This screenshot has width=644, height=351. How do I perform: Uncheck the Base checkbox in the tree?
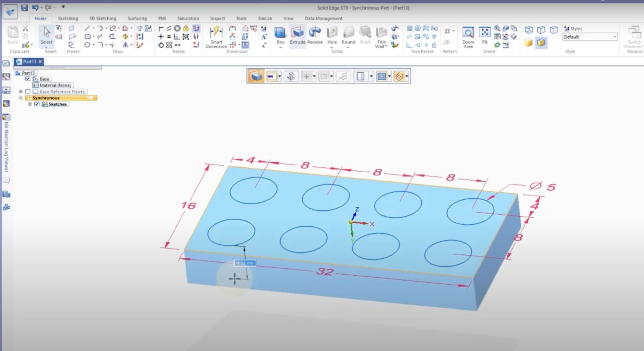tap(28, 79)
